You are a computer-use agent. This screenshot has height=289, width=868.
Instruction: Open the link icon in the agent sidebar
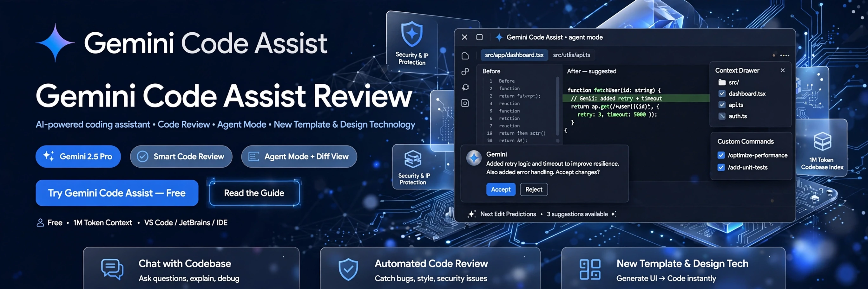pyautogui.click(x=465, y=71)
